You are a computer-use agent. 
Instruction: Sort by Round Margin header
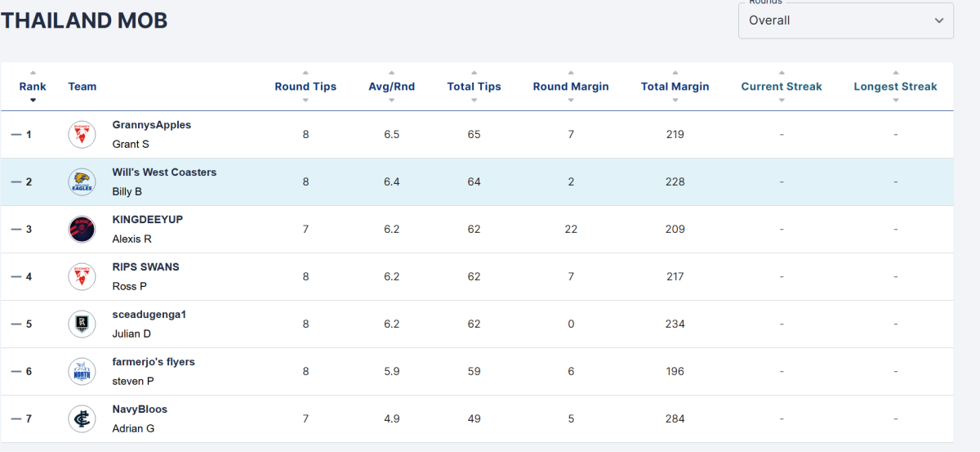coord(571,87)
